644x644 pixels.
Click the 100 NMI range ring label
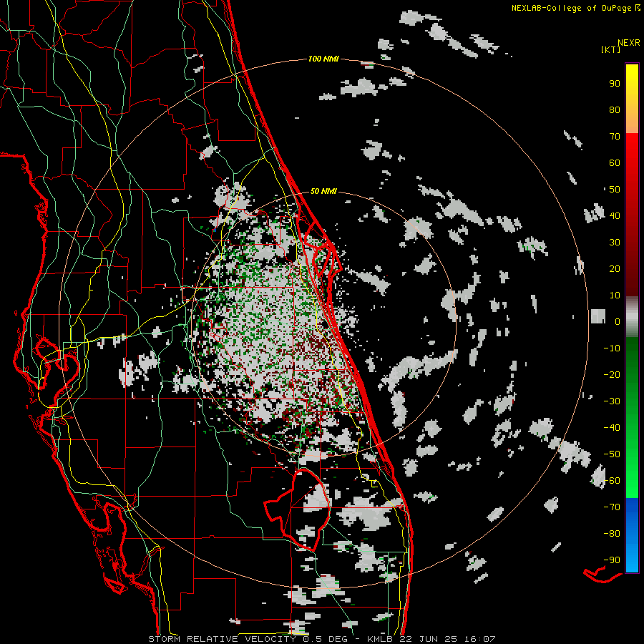(x=323, y=59)
